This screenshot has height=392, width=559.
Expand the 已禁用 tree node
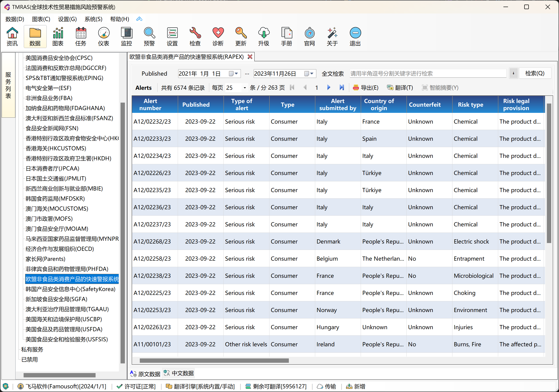(x=30, y=359)
